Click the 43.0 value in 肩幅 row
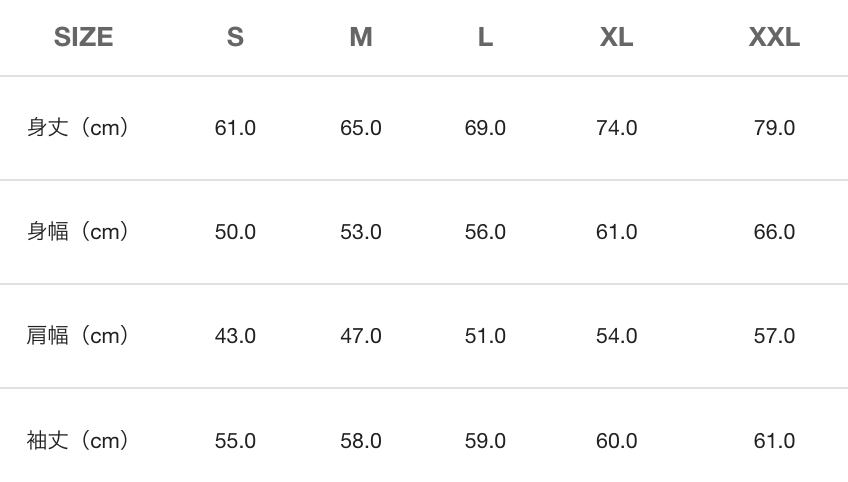This screenshot has height=482, width=848. pos(235,336)
